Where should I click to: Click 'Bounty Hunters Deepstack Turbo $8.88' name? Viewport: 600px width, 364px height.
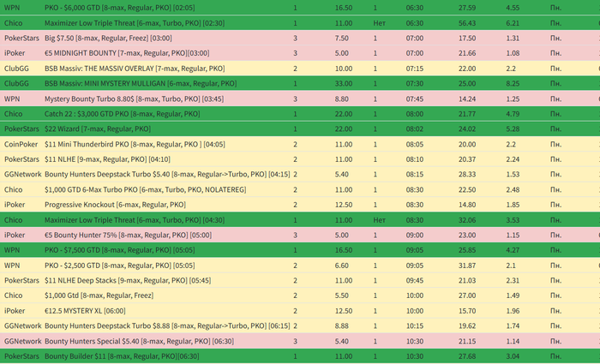pyautogui.click(x=167, y=325)
